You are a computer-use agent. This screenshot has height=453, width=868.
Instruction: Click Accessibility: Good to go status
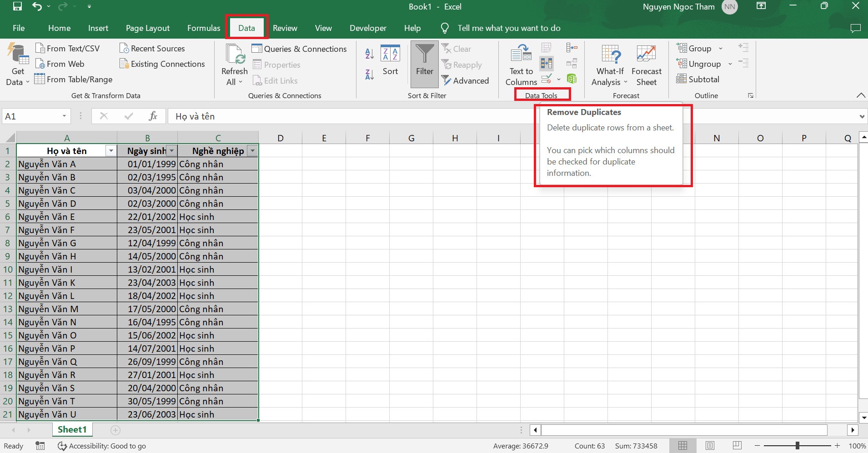[x=102, y=446]
